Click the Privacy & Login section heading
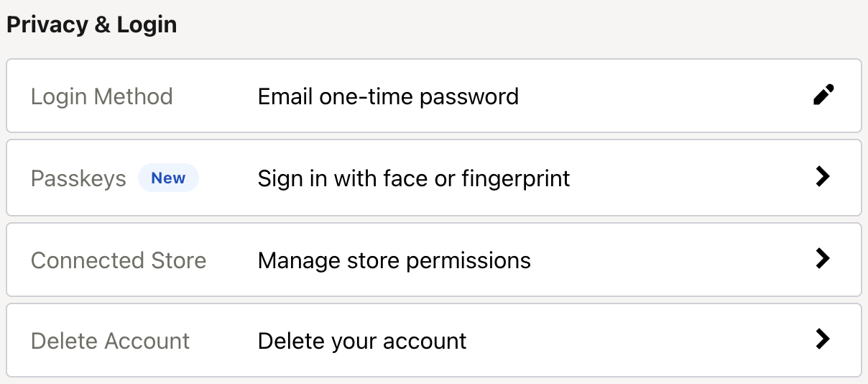The height and width of the screenshot is (384, 868). (91, 24)
